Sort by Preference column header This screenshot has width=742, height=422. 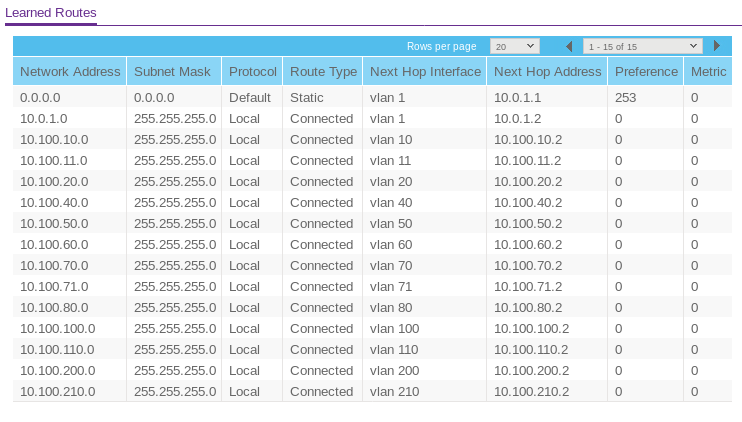tap(646, 71)
